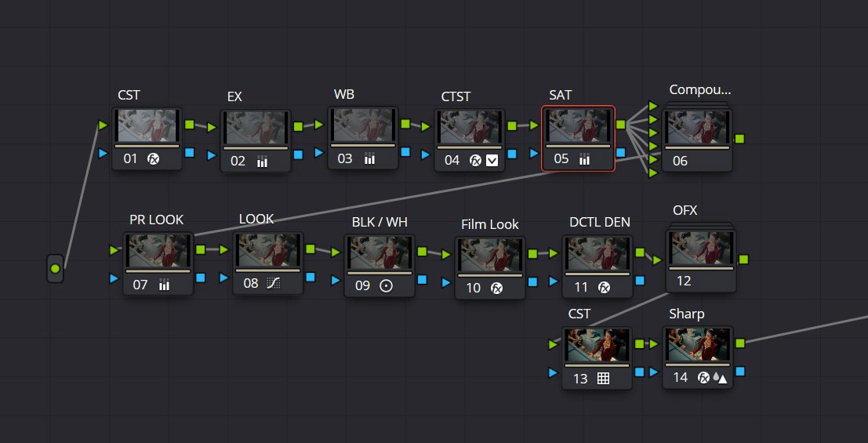Screen dimensions: 868x443
Task: Select the WB node 03 thumbnail
Action: (363, 125)
